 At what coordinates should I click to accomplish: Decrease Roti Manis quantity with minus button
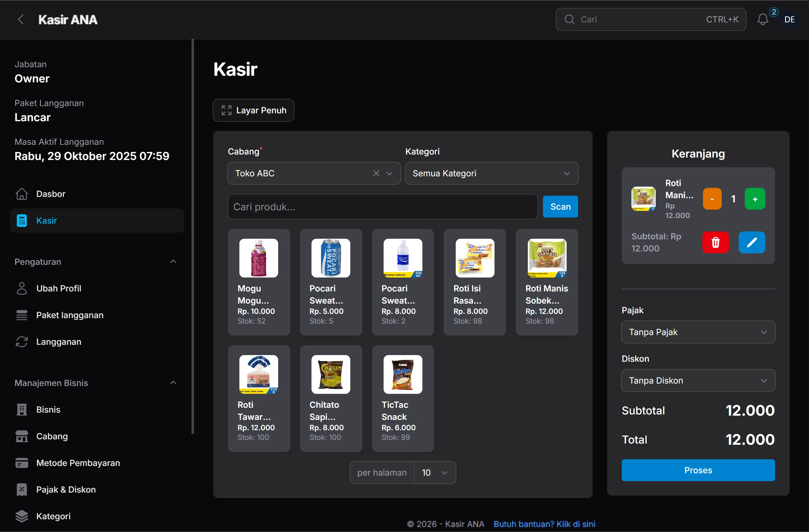pyautogui.click(x=711, y=198)
